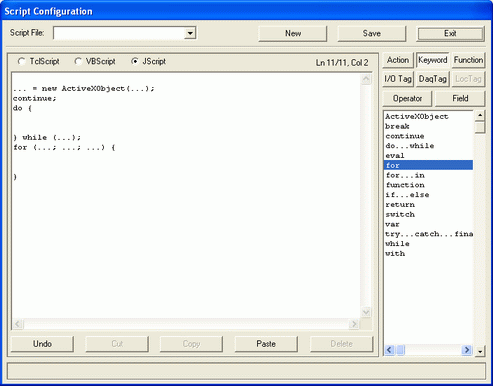Image resolution: width=493 pixels, height=386 pixels.
Task: Click keyword list up scroll arrow
Action: point(480,115)
